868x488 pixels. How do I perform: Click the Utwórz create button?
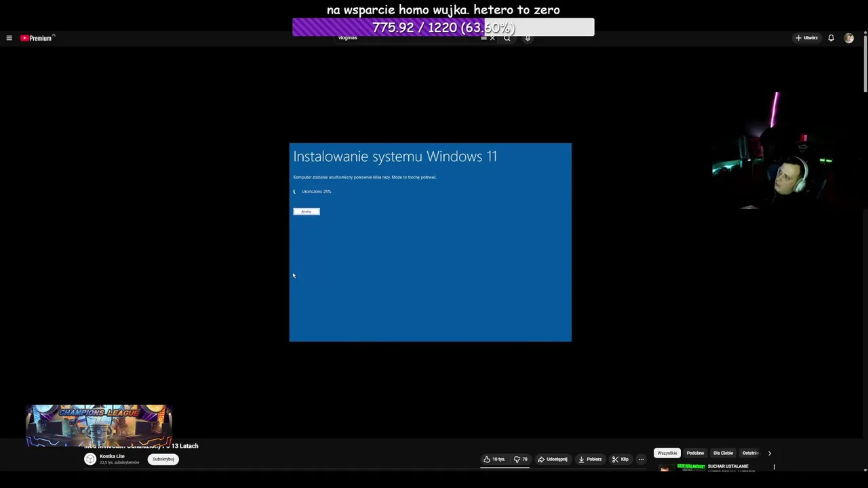(807, 38)
